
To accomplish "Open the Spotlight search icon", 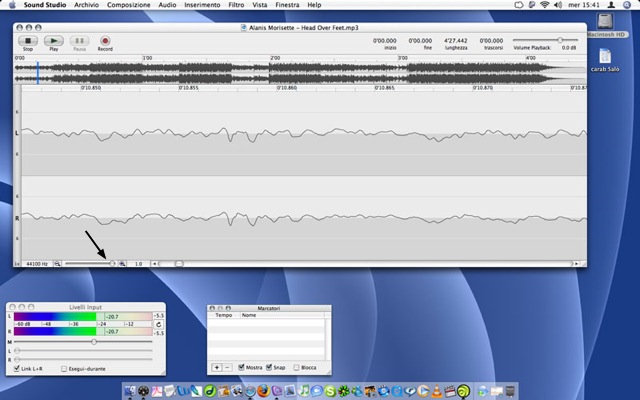I will tap(627, 5).
